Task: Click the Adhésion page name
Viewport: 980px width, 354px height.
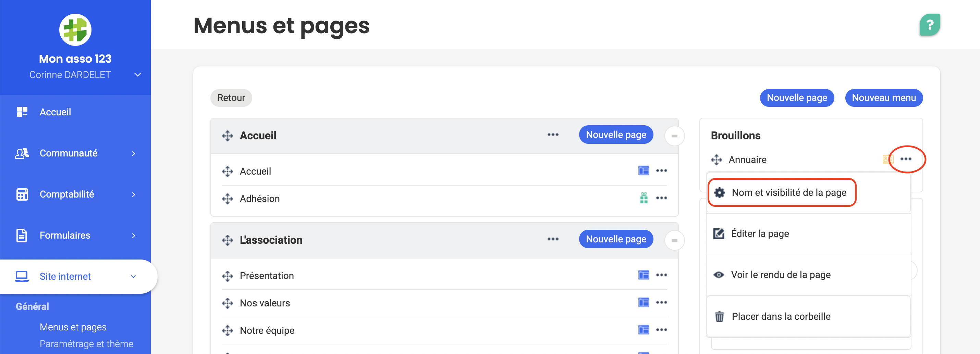Action: [259, 199]
